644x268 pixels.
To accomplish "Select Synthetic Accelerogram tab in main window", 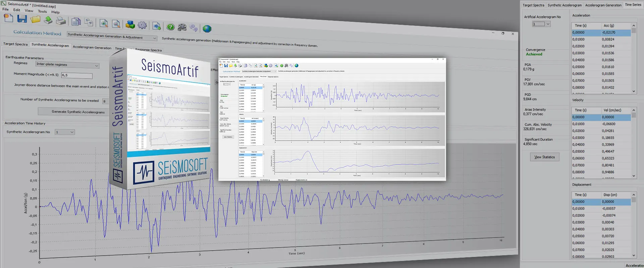I will pyautogui.click(x=50, y=45).
